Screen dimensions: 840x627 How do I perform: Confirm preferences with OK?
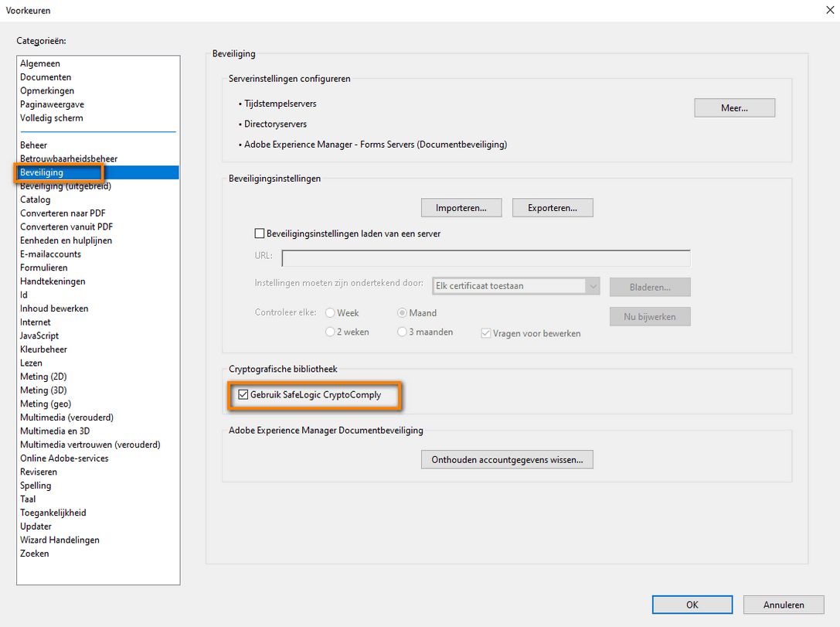coord(692,605)
